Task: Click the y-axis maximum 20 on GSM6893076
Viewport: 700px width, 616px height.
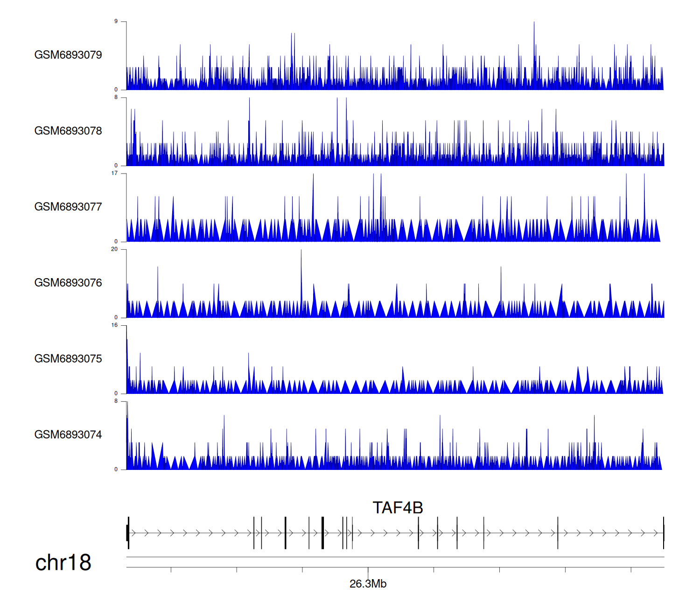Action: pyautogui.click(x=114, y=249)
